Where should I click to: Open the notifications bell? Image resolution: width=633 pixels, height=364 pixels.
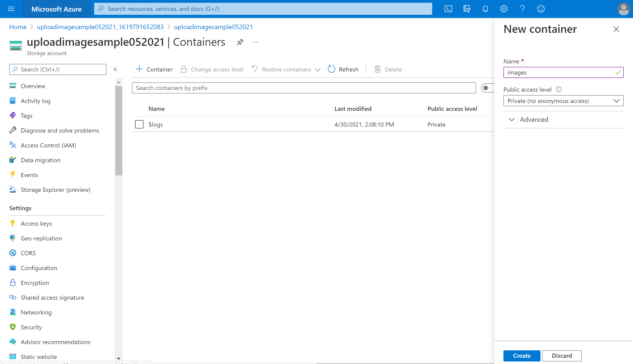pos(485,9)
